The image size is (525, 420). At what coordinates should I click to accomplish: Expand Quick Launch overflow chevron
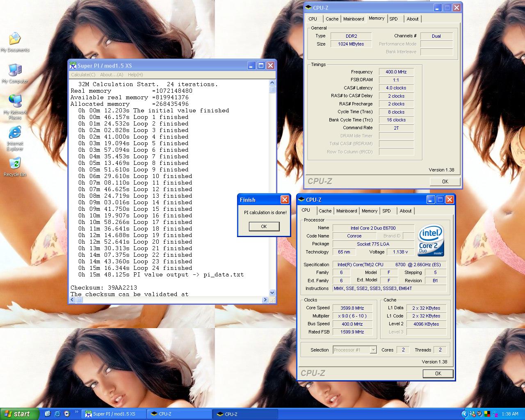76,412
